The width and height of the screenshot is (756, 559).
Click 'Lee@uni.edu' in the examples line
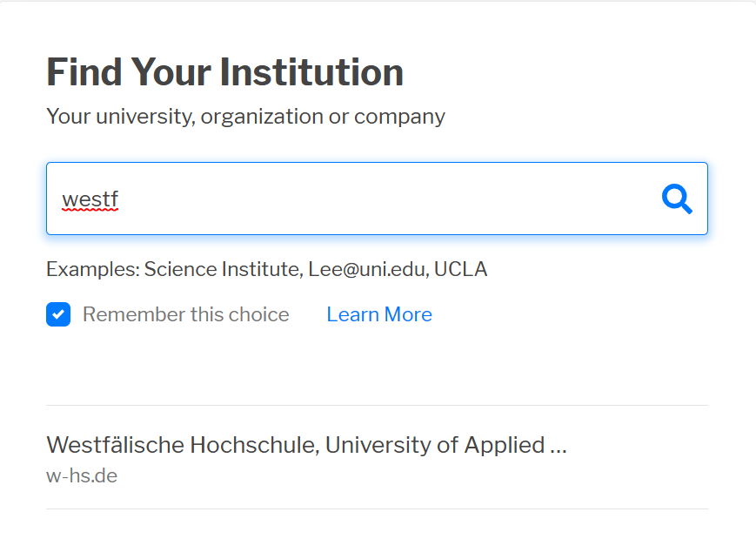[367, 269]
